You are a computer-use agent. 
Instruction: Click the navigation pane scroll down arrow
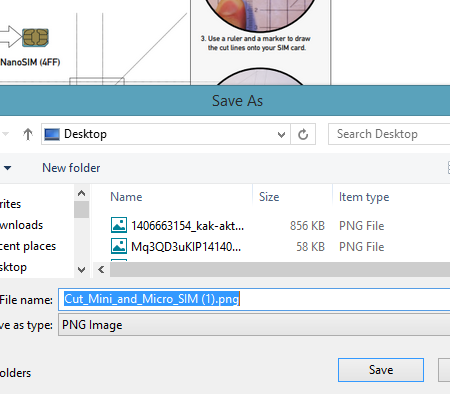tap(81, 269)
